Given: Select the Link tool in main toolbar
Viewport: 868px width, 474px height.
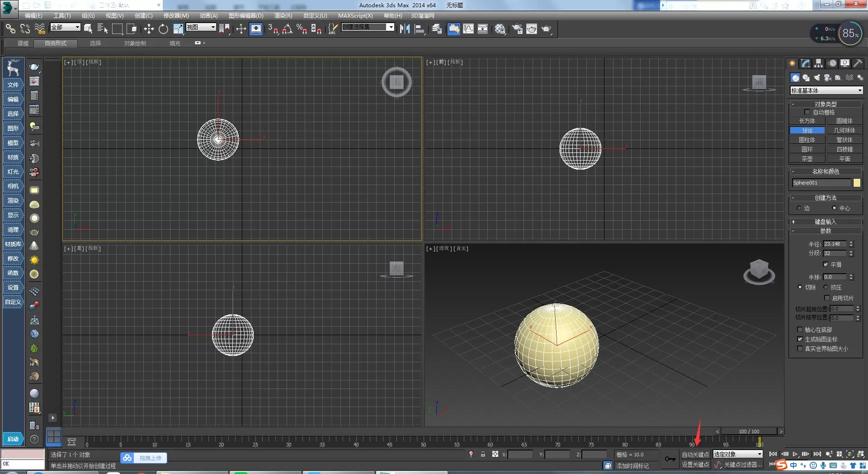Looking at the screenshot, I should pyautogui.click(x=10, y=29).
